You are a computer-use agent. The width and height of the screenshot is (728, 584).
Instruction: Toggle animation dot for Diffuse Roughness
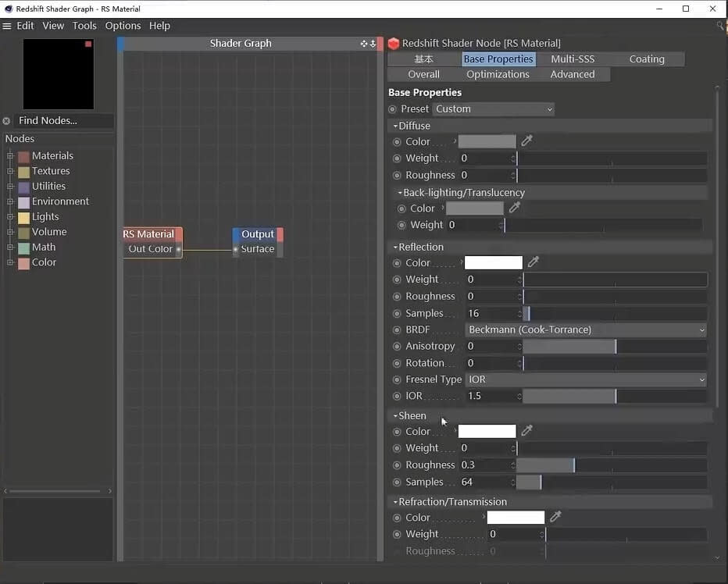coord(397,176)
